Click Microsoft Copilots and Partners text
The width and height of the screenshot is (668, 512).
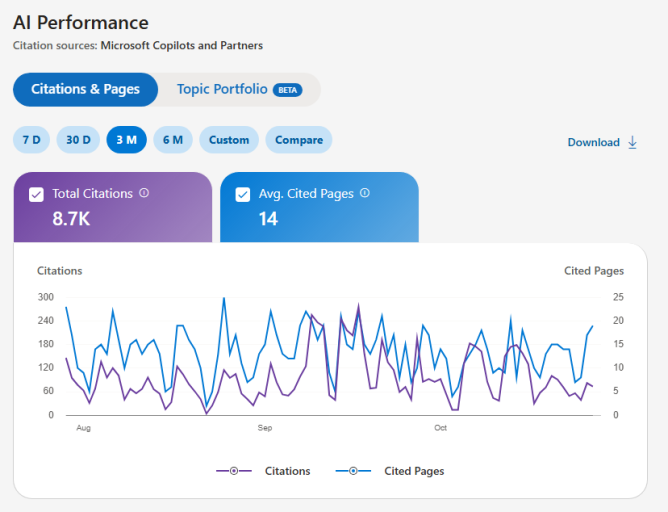181,46
